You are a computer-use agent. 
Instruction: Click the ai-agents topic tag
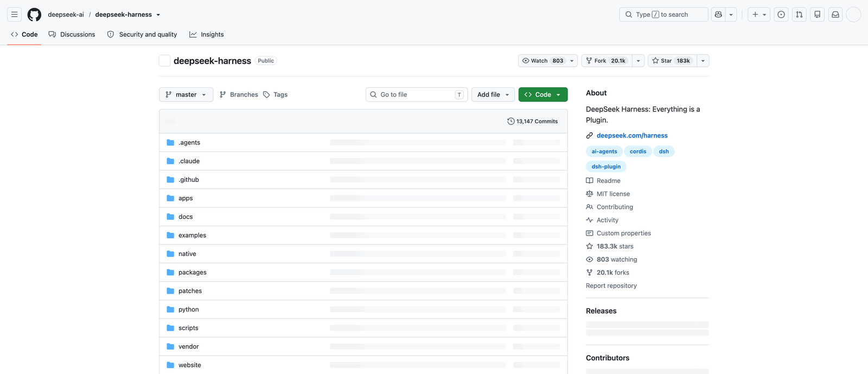click(x=604, y=151)
